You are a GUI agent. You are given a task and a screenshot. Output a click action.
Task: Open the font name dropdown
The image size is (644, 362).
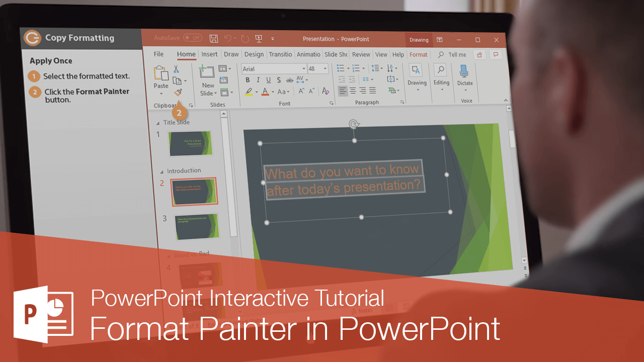(x=304, y=69)
